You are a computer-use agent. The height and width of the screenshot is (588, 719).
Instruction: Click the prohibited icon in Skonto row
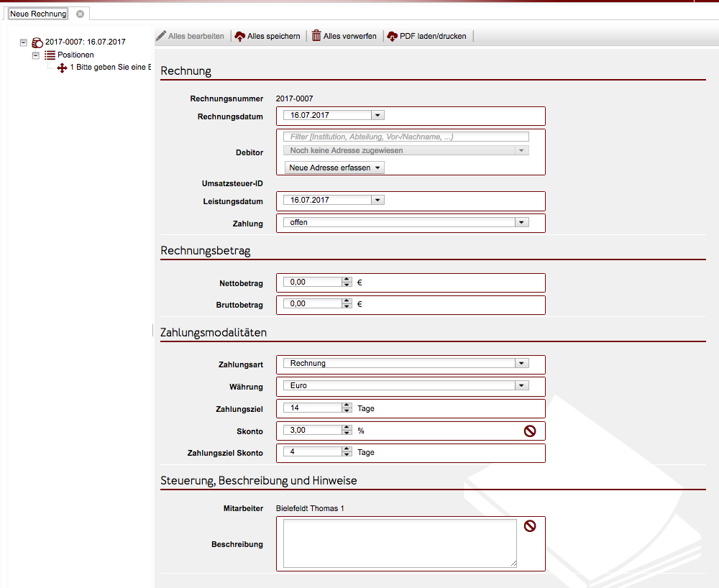(530, 431)
